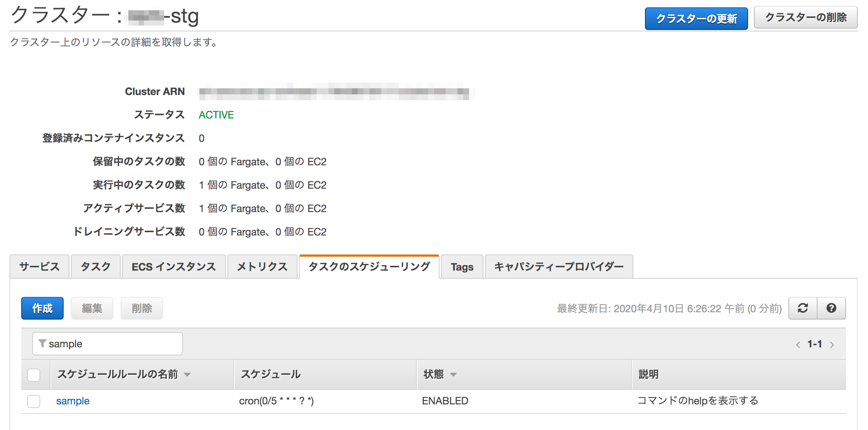This screenshot has height=430, width=868.
Task: Click the クラスターの更新 button
Action: point(697,18)
